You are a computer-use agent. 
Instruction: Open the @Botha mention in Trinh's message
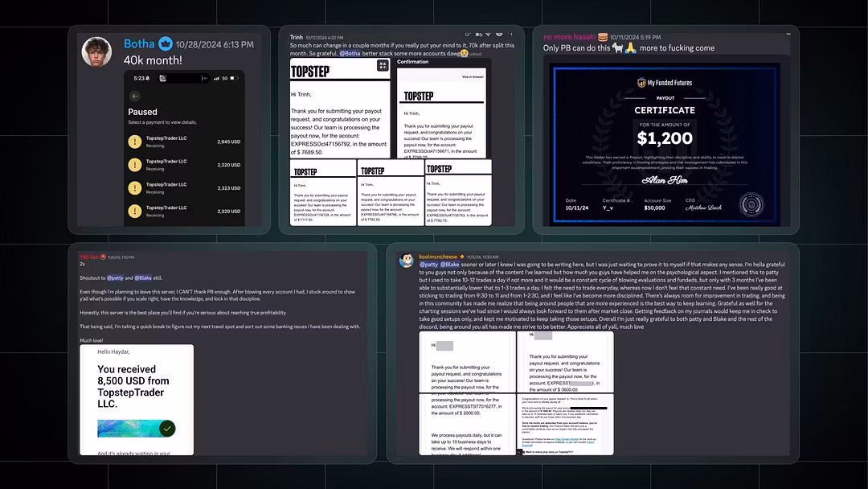coord(350,54)
